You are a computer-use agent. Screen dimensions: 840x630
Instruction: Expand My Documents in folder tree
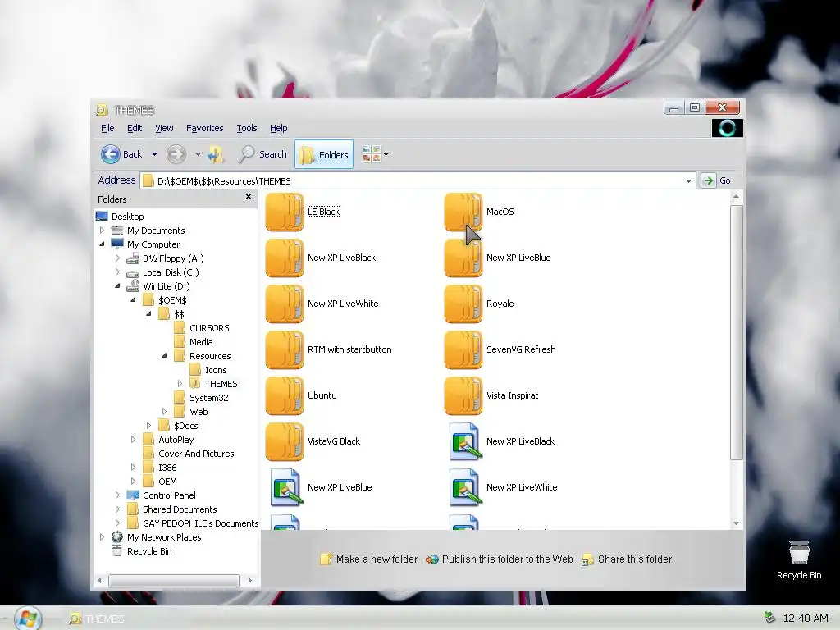[x=102, y=231]
